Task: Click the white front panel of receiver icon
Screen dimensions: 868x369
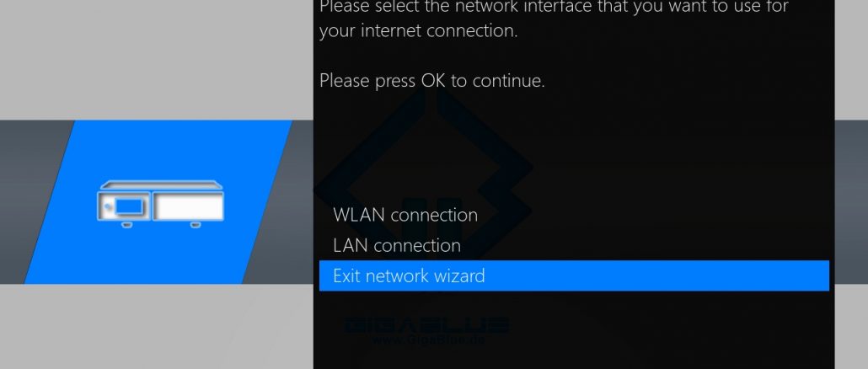Action: [188, 207]
